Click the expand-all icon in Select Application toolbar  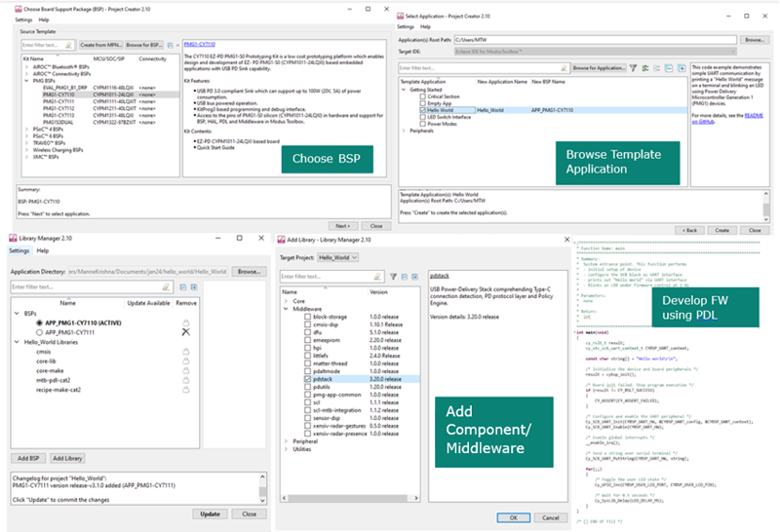click(681, 68)
